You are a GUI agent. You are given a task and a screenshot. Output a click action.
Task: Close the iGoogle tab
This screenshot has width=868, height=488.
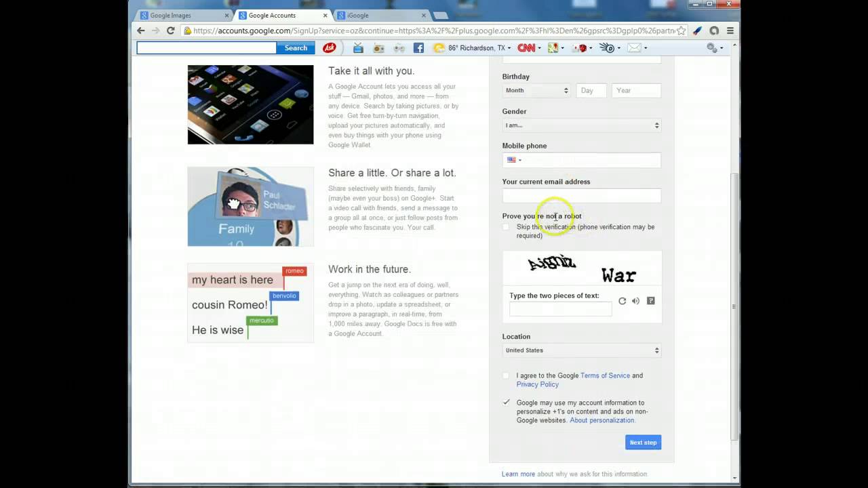(x=424, y=15)
